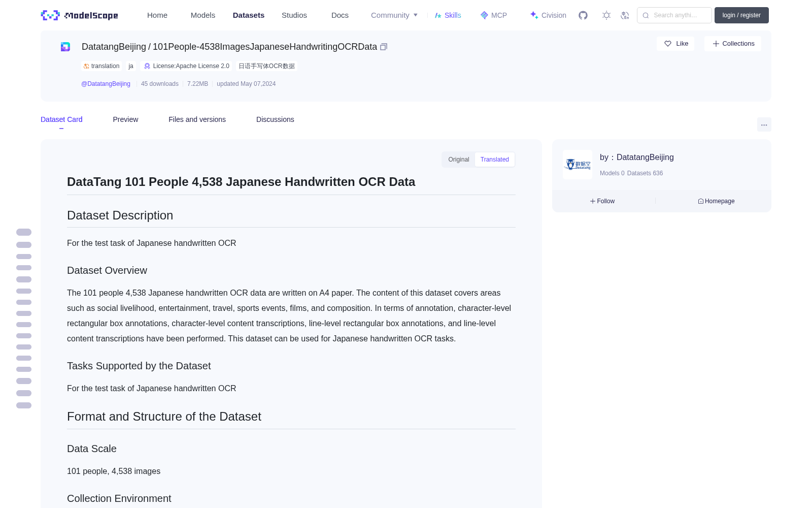812x508 pixels.
Task: Click 'Format and Structure of the Dataset' heading
Action: coord(164,417)
